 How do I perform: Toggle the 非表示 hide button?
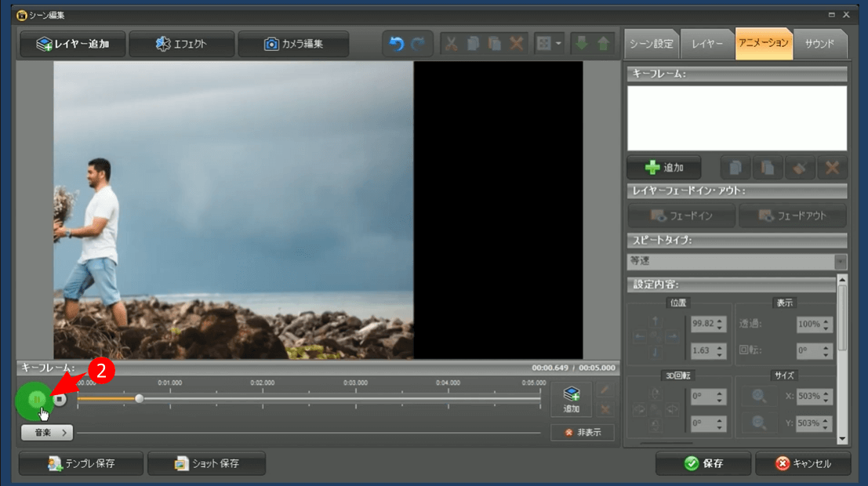(582, 433)
